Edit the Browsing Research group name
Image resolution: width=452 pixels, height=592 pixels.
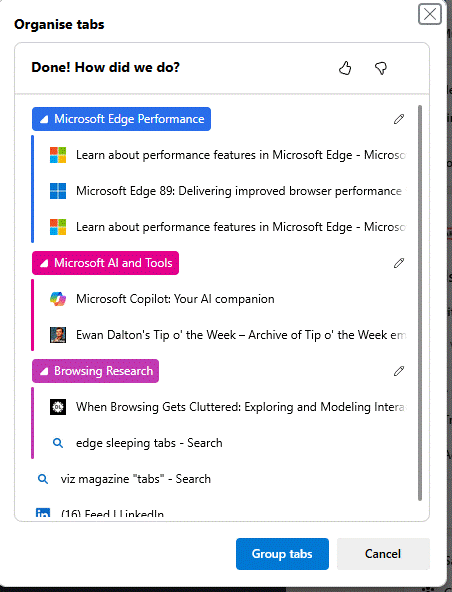tap(399, 371)
